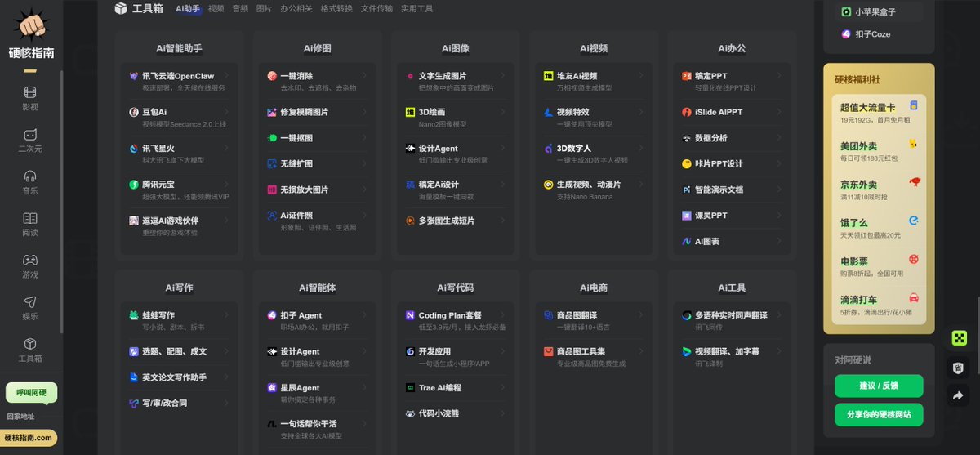Screen dimensions: 980x455
Task: Click the 讯飞云端OpenClaw icon
Action: coord(134,76)
